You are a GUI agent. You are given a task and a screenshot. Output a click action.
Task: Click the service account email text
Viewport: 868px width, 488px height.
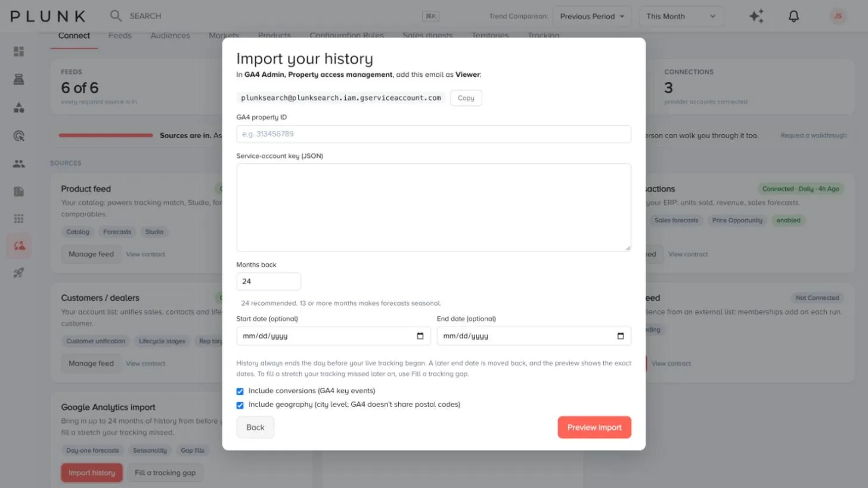[341, 98]
